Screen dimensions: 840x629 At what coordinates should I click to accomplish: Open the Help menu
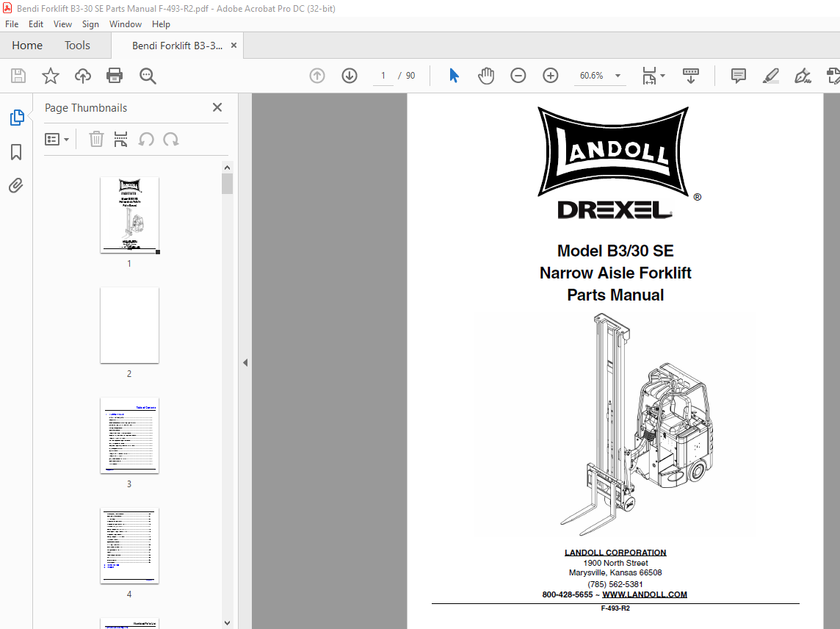pyautogui.click(x=161, y=24)
